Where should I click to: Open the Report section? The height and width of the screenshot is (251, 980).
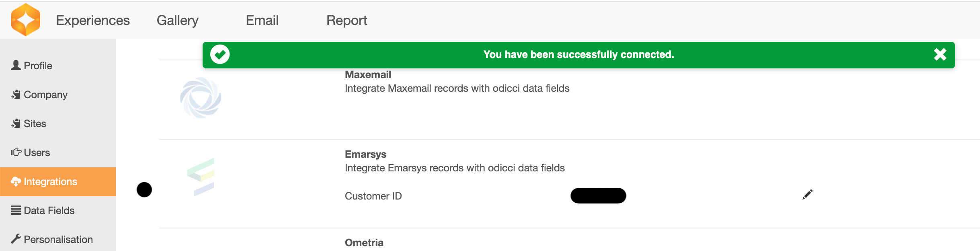(346, 21)
